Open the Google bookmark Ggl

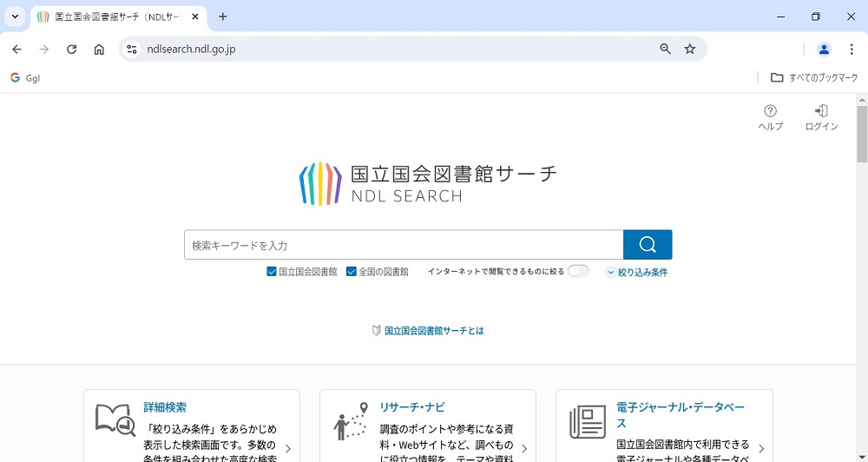tap(25, 78)
